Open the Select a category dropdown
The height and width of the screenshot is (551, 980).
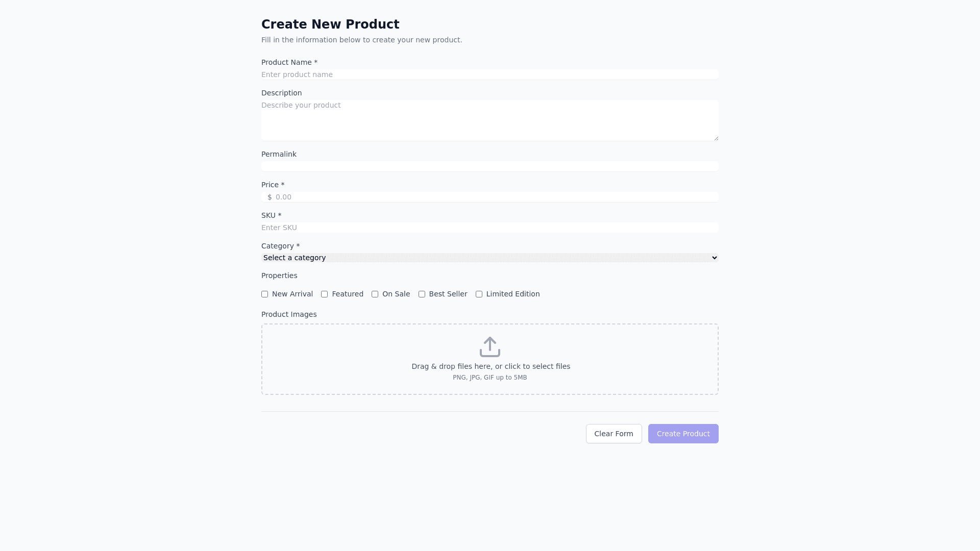point(489,257)
